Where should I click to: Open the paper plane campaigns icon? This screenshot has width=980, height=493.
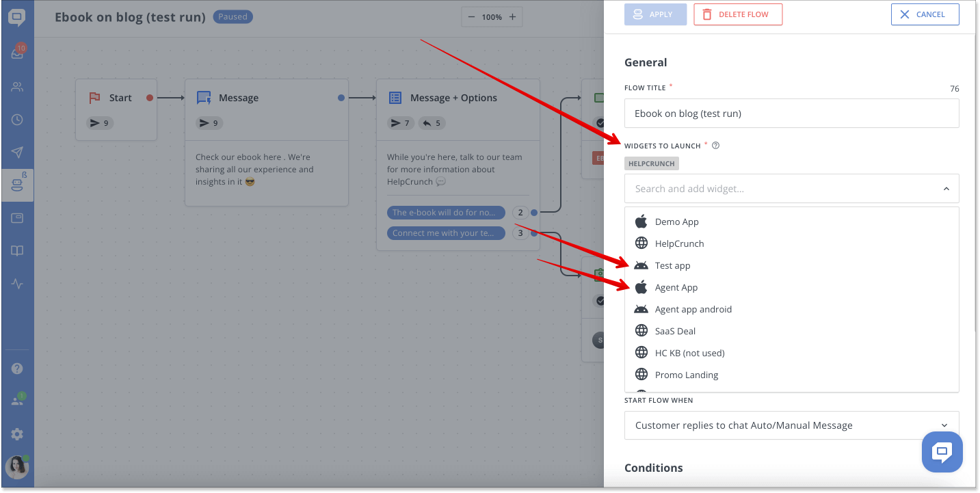(x=17, y=152)
